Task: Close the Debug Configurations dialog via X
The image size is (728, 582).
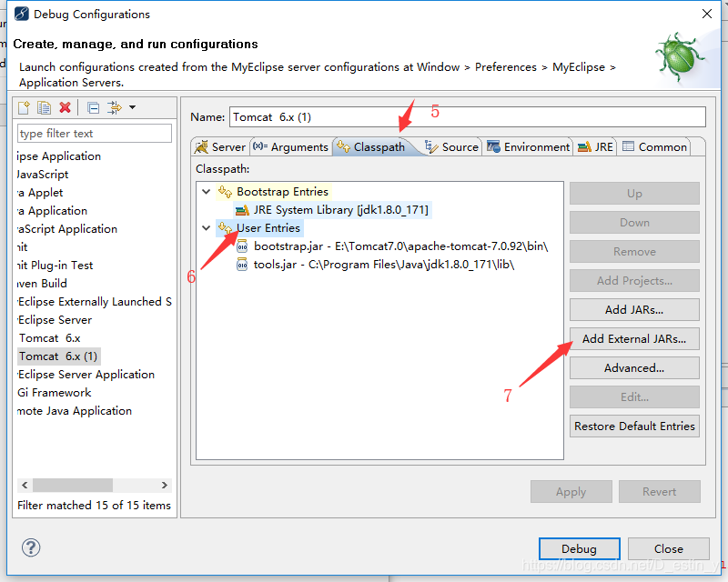Action: pyautogui.click(x=707, y=14)
